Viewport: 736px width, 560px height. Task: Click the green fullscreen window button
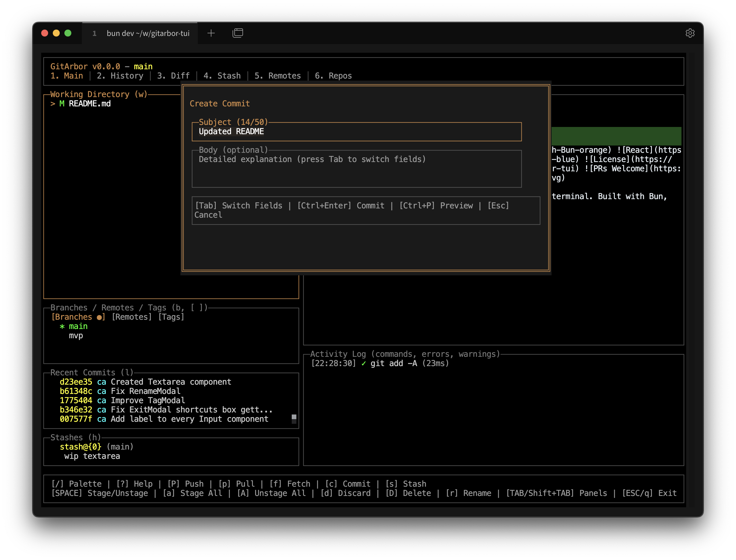coord(68,33)
